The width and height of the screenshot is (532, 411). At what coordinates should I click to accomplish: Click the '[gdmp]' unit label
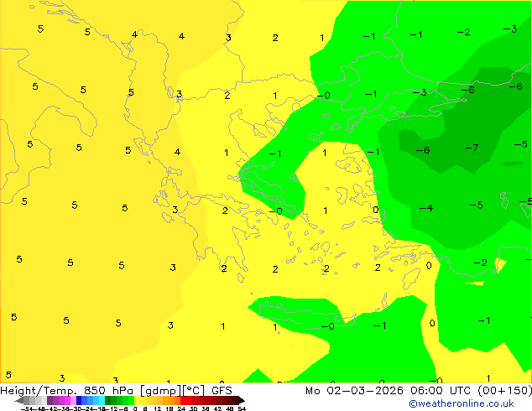[160, 391]
